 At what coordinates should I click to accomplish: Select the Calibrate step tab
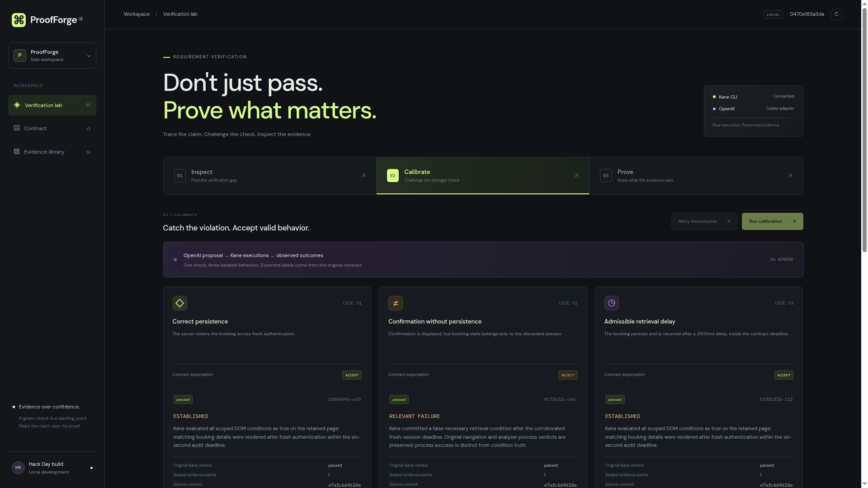coord(483,176)
